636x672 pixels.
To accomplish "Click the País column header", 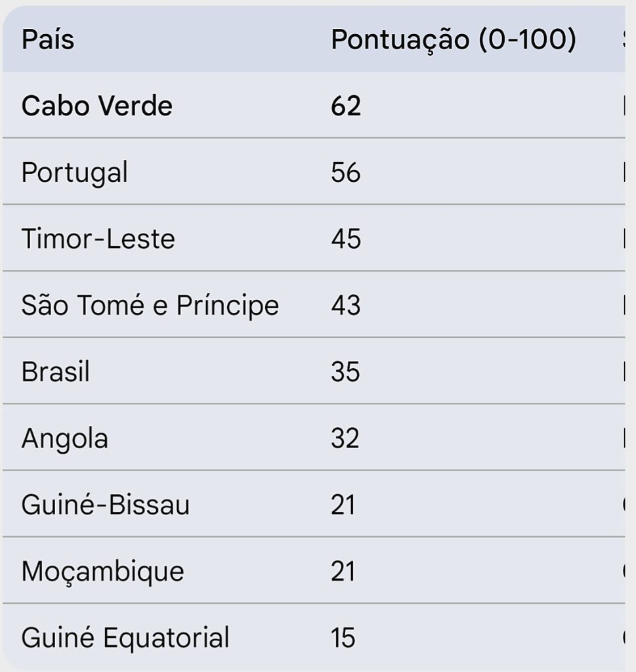I will click(48, 40).
